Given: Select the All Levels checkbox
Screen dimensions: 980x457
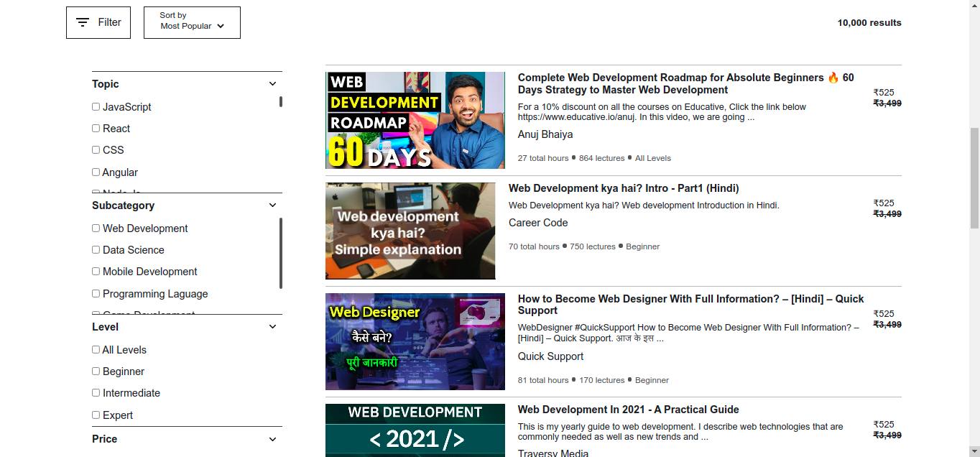Looking at the screenshot, I should pyautogui.click(x=96, y=349).
